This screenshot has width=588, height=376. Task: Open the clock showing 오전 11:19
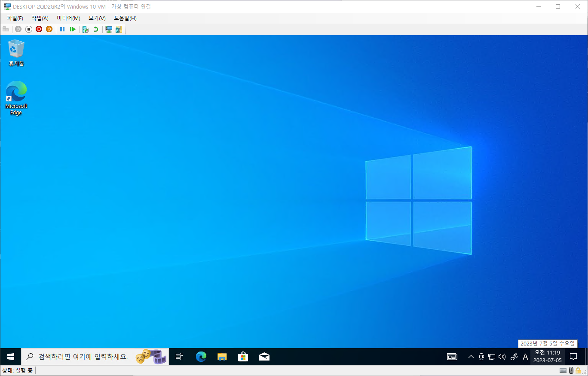[x=548, y=357]
